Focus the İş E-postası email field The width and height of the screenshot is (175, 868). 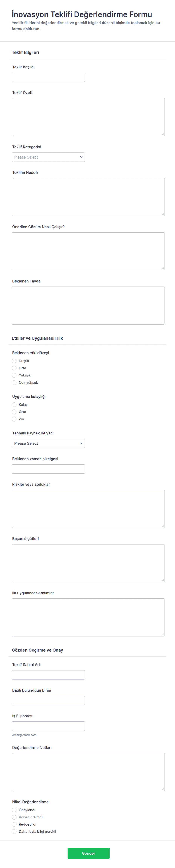tap(48, 726)
